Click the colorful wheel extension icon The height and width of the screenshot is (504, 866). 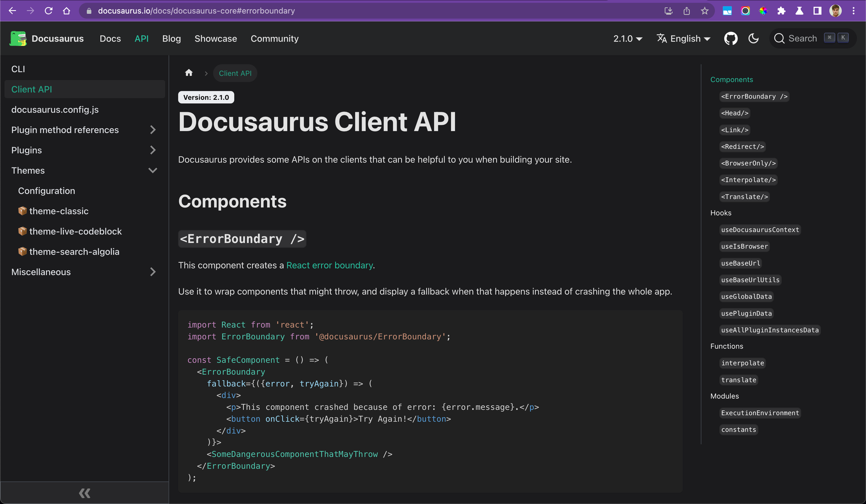click(x=763, y=11)
